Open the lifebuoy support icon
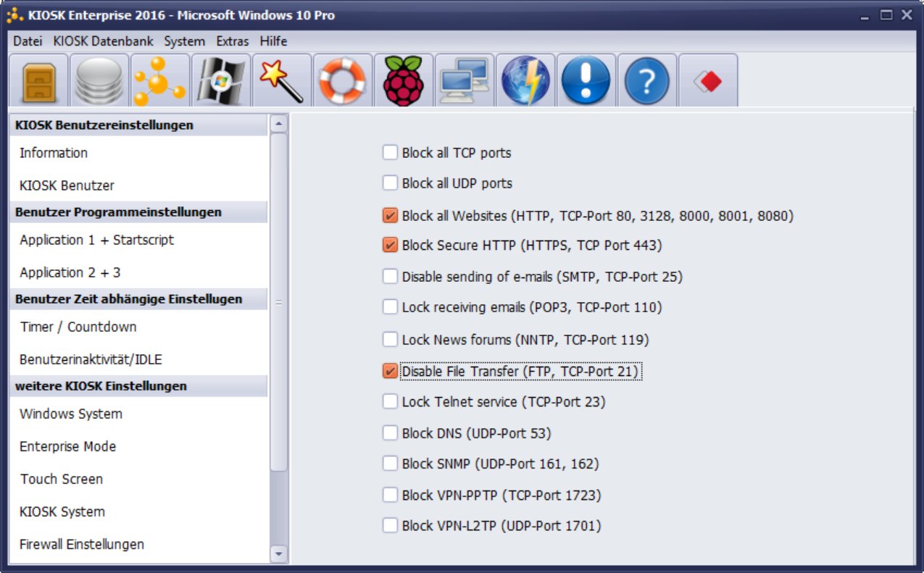The width and height of the screenshot is (924, 573). [x=343, y=80]
